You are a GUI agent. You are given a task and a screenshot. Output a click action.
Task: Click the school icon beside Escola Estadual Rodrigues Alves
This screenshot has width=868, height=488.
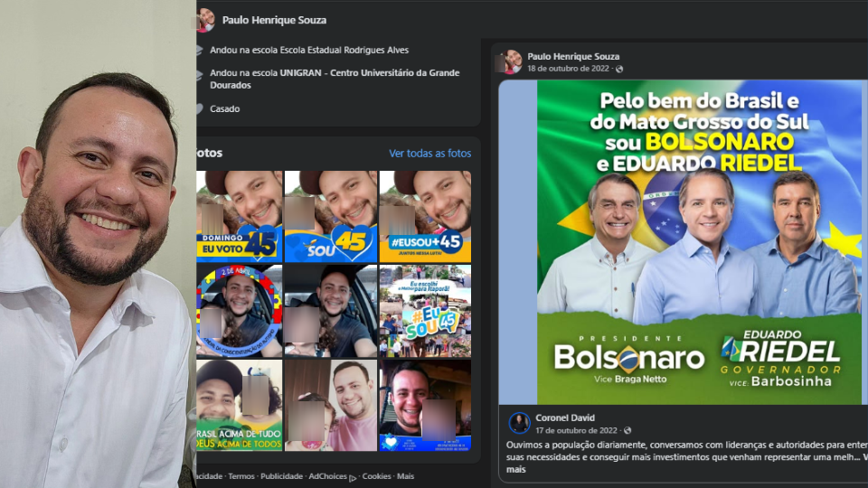coord(200,51)
